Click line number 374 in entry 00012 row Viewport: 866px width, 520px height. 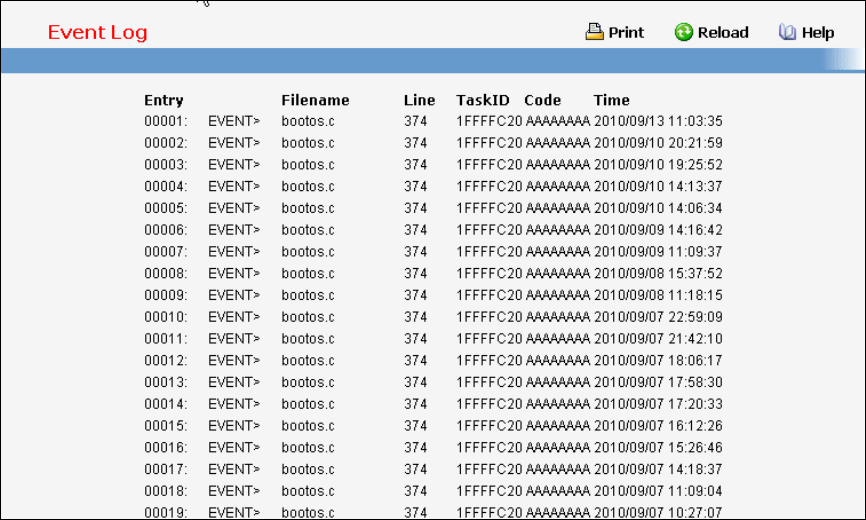[415, 360]
